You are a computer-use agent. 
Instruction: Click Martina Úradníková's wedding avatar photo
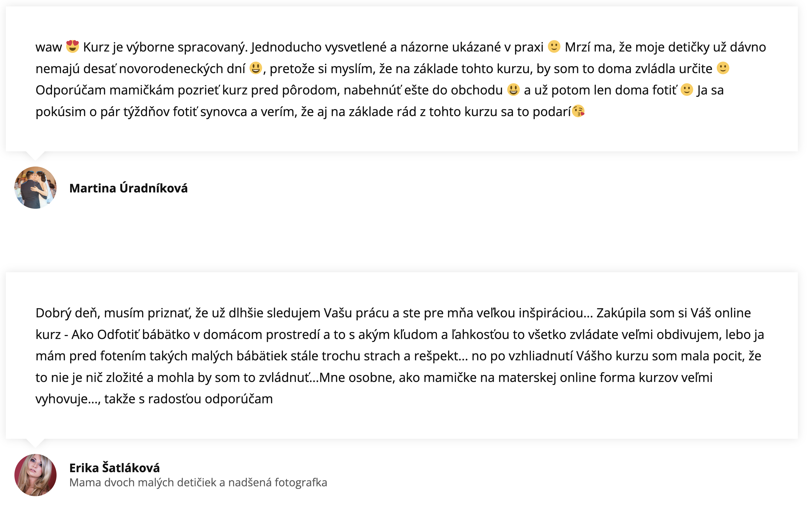[x=35, y=188]
